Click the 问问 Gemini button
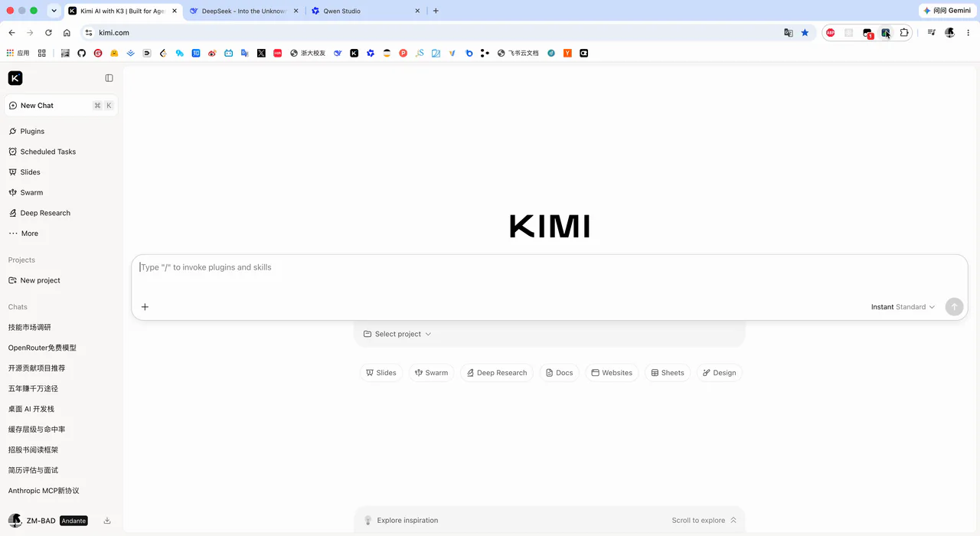Screen dimensions: 980x536 pos(947,11)
